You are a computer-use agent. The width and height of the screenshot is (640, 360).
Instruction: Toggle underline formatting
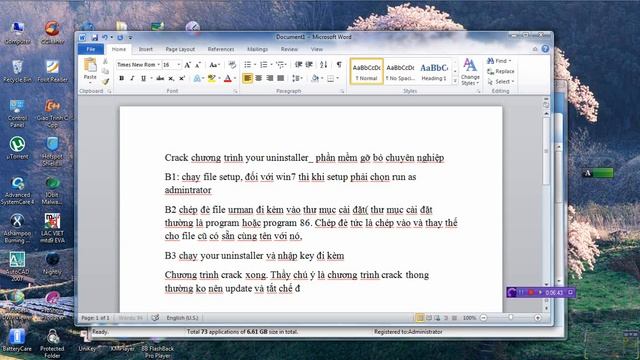143,78
